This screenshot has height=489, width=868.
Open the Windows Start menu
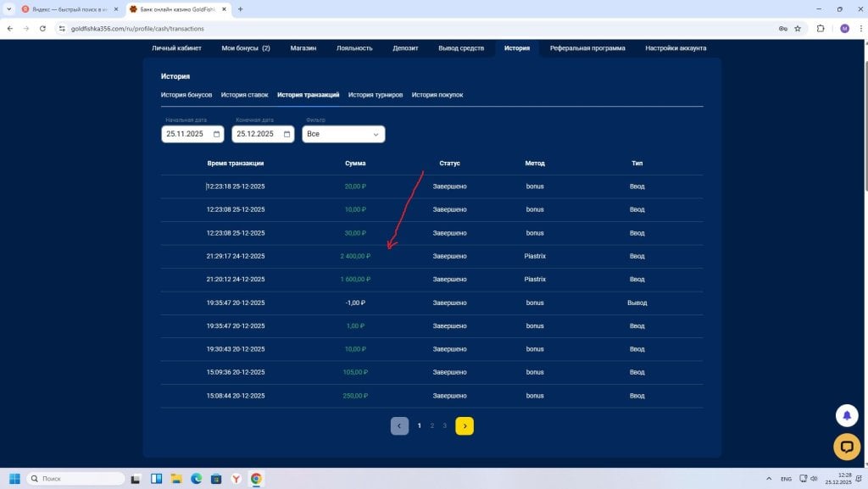pyautogui.click(x=15, y=479)
